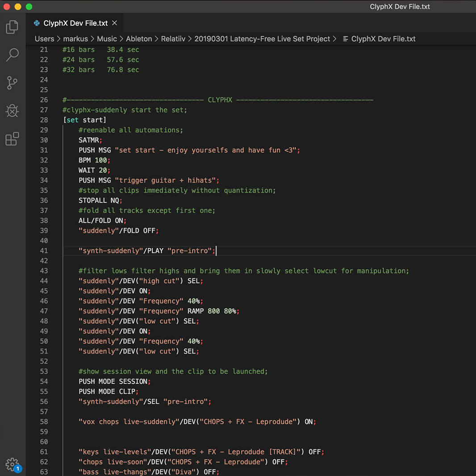Click the markus breadcrumb item
Viewport: 476px width, 476px height.
(x=75, y=39)
